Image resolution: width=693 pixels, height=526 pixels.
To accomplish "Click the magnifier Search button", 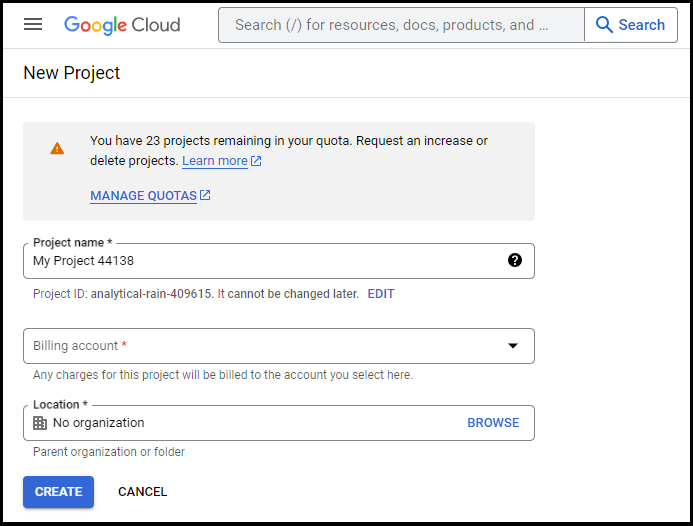I will coord(630,25).
